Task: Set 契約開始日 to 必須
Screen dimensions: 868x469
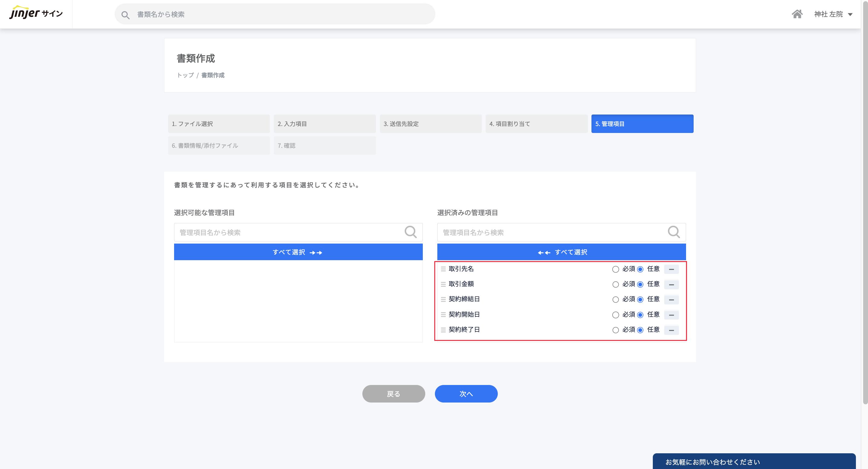Action: click(615, 315)
